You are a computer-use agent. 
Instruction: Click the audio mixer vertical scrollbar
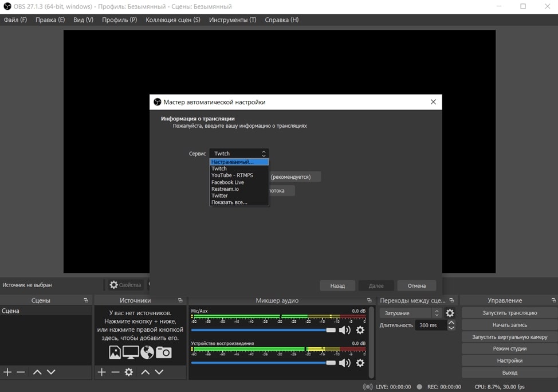pyautogui.click(x=371, y=342)
